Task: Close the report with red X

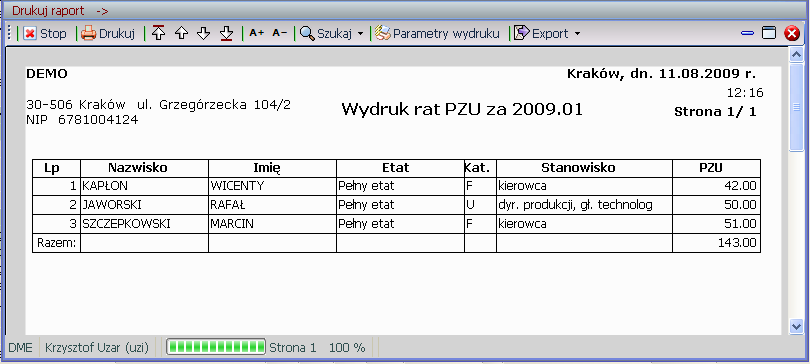Action: 791,34
